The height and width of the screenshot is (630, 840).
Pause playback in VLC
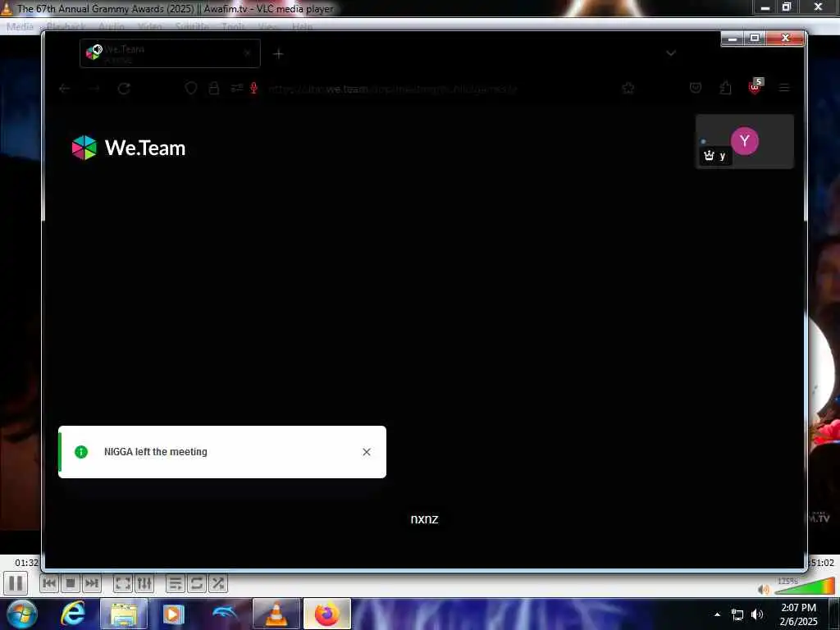tap(16, 583)
